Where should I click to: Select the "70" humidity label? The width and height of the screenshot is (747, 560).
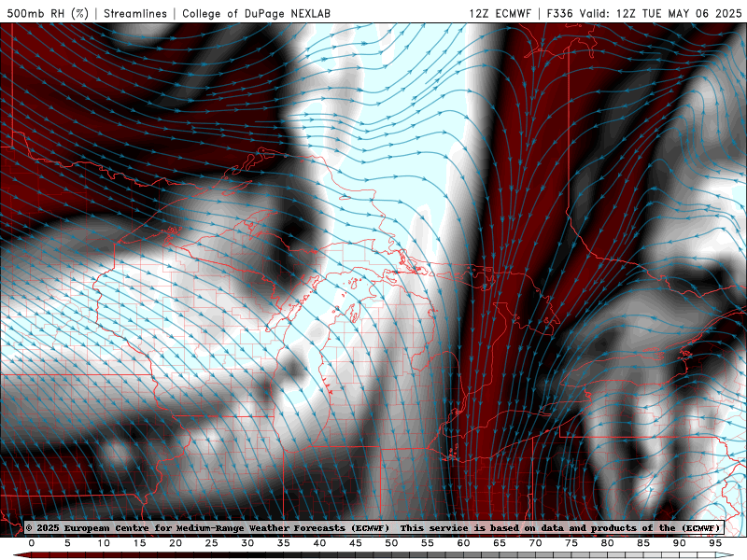pyautogui.click(x=535, y=543)
